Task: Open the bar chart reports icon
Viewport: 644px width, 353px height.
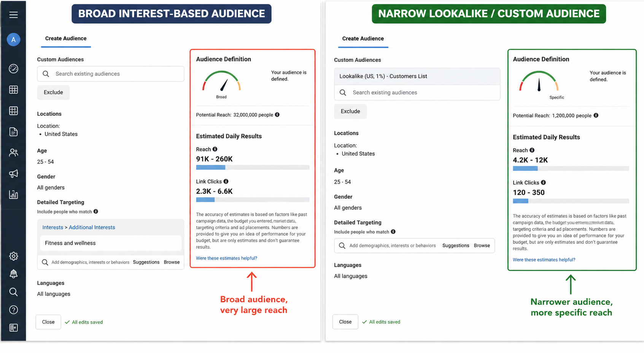Action: point(13,195)
